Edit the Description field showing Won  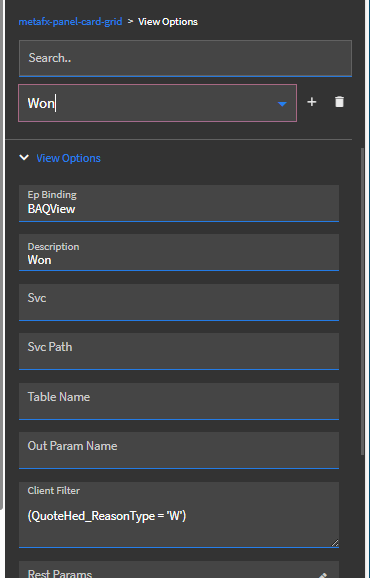point(179,253)
